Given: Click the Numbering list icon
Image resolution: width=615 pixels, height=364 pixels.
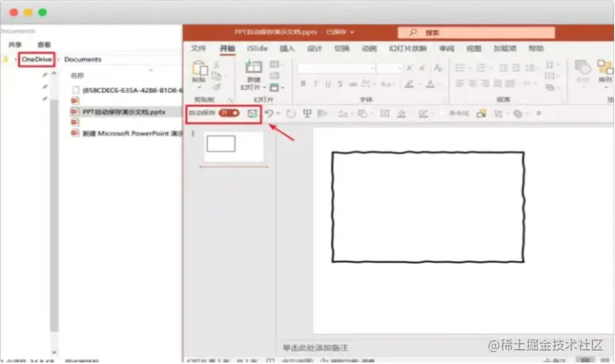Looking at the screenshot, I should [481, 68].
